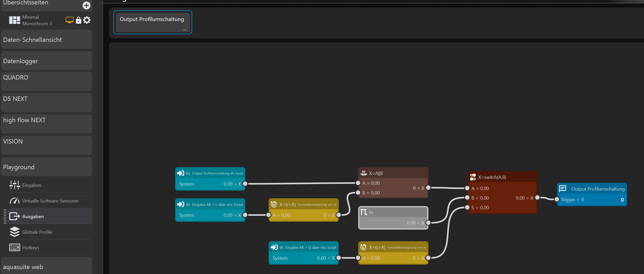Click the Trigger input port on Output Profilumschaltung node
This screenshot has height=274, width=644.
(x=557, y=199)
